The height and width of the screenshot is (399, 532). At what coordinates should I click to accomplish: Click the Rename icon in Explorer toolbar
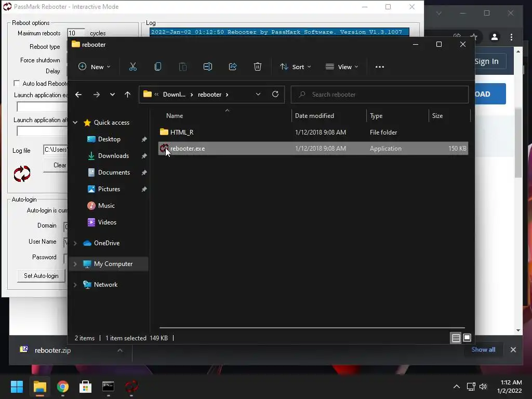208,67
